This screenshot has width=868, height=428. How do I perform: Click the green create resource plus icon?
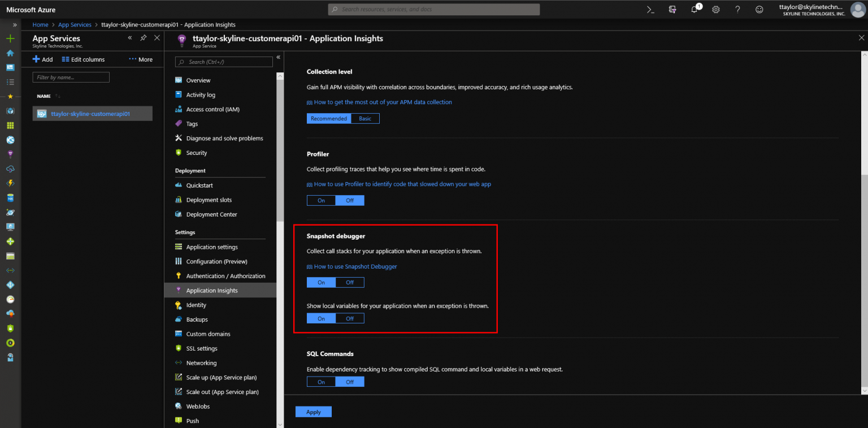click(x=10, y=38)
